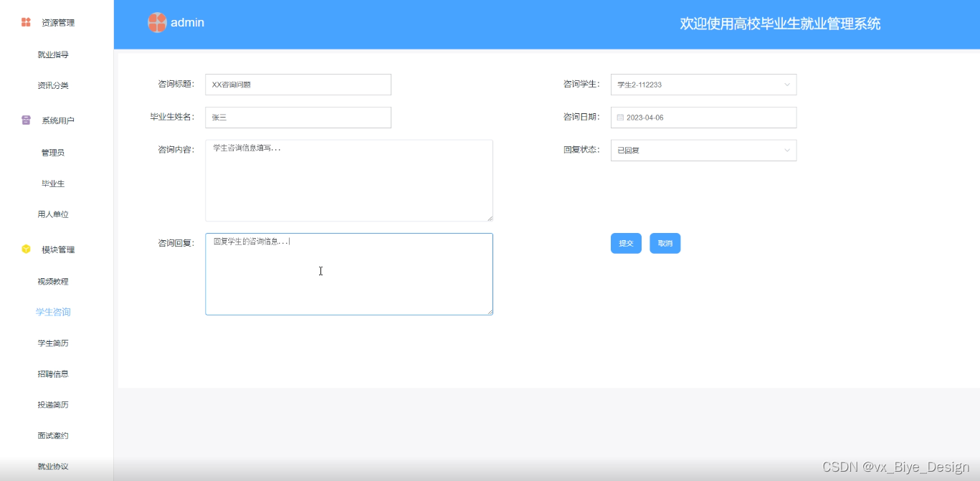The width and height of the screenshot is (980, 481).
Task: Click the 咨询回复 textarea resize handle
Action: 490,312
